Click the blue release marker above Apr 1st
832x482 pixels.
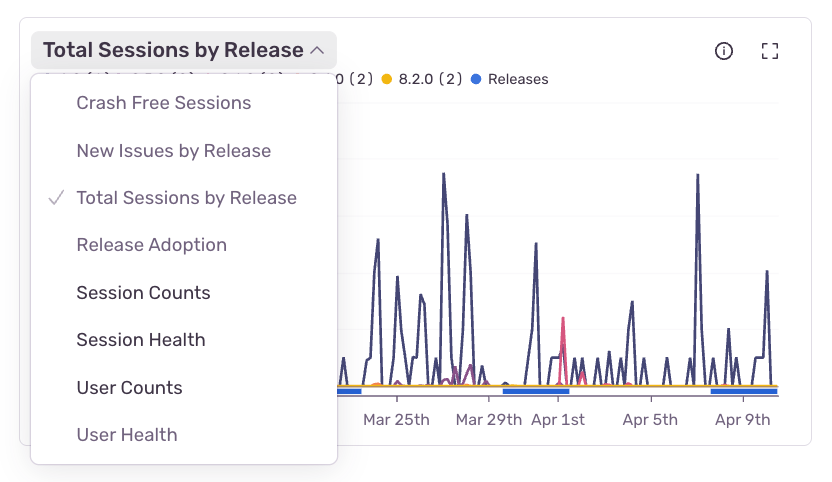pos(535,391)
